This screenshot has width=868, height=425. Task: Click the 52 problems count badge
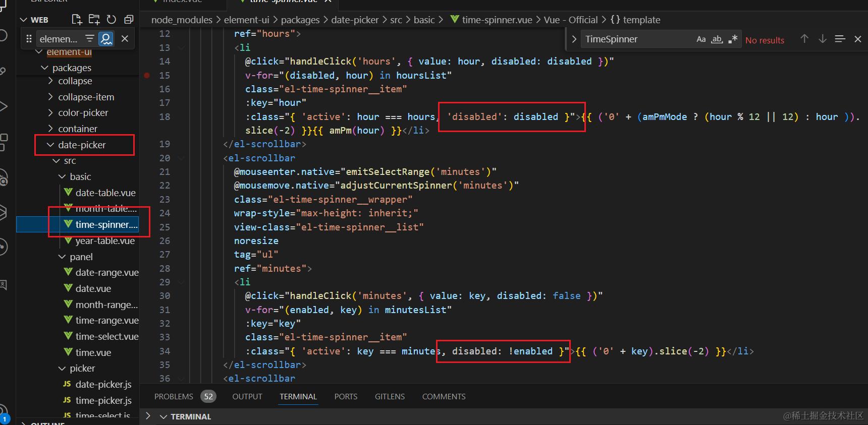(x=208, y=396)
